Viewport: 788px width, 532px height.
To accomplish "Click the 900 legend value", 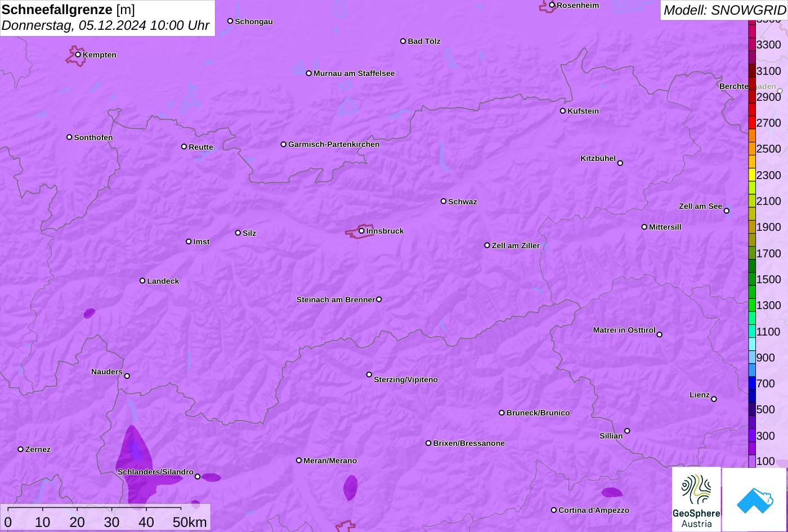I will 765,357.
